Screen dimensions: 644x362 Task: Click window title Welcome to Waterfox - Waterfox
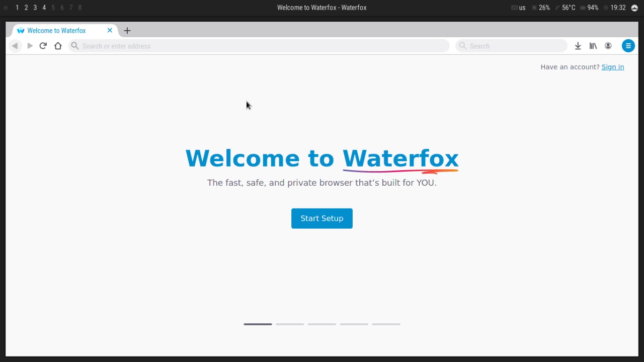(321, 8)
